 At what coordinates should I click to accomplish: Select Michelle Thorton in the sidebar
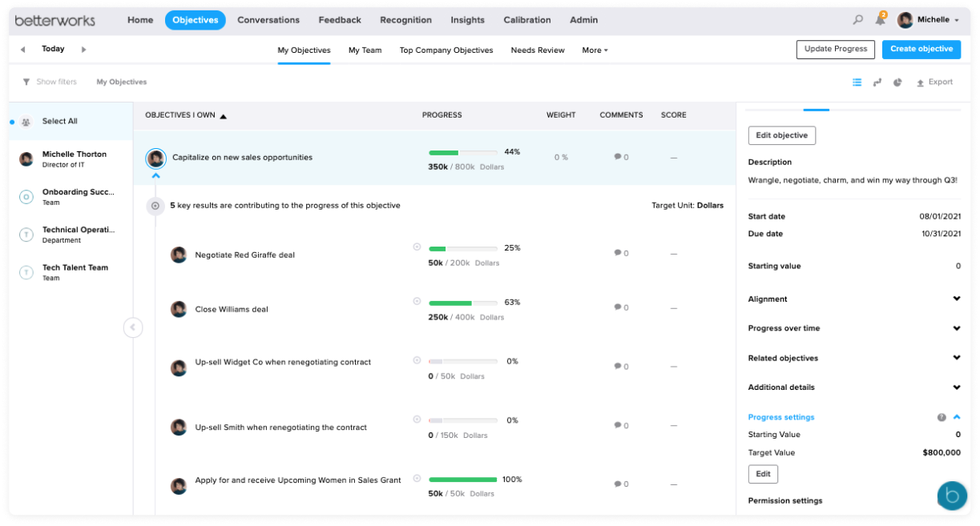pos(71,159)
